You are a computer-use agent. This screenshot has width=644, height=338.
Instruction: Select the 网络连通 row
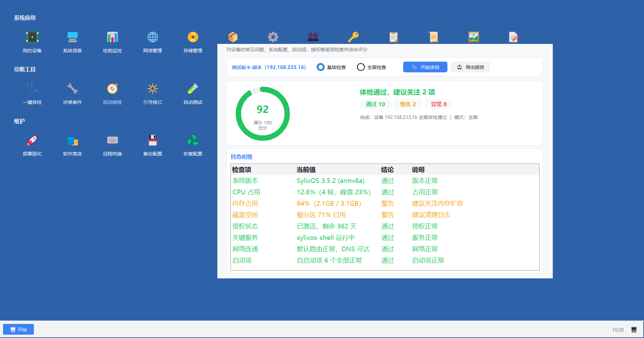[x=385, y=249]
